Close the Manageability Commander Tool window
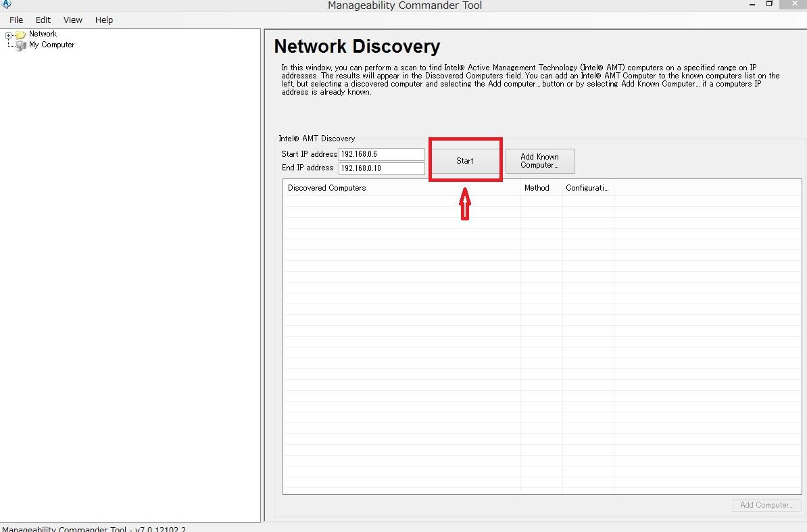 (x=794, y=4)
